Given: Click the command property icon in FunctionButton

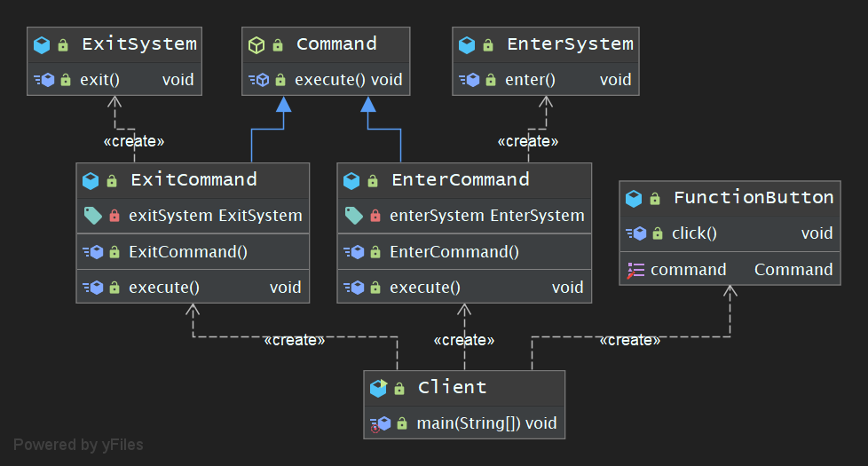Looking at the screenshot, I should 635,270.
